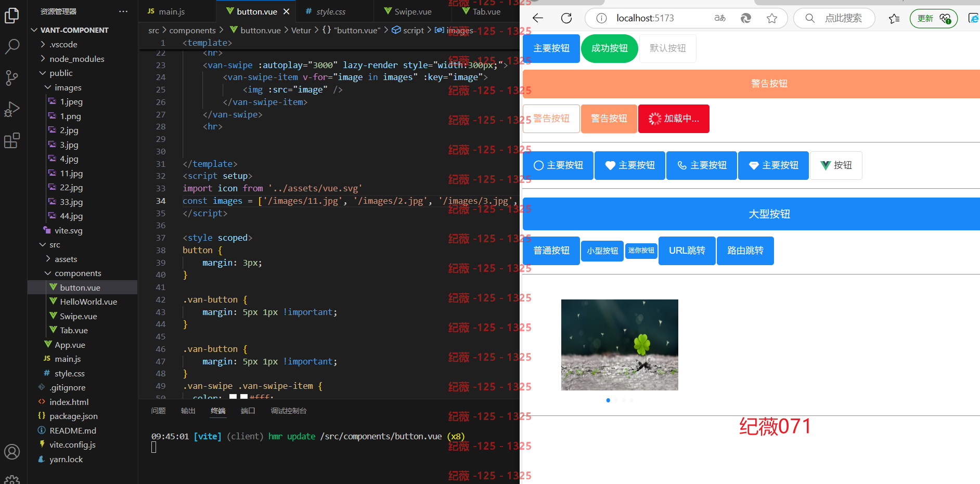Open the Accounts menu icon
The height and width of the screenshot is (484, 980).
11,452
